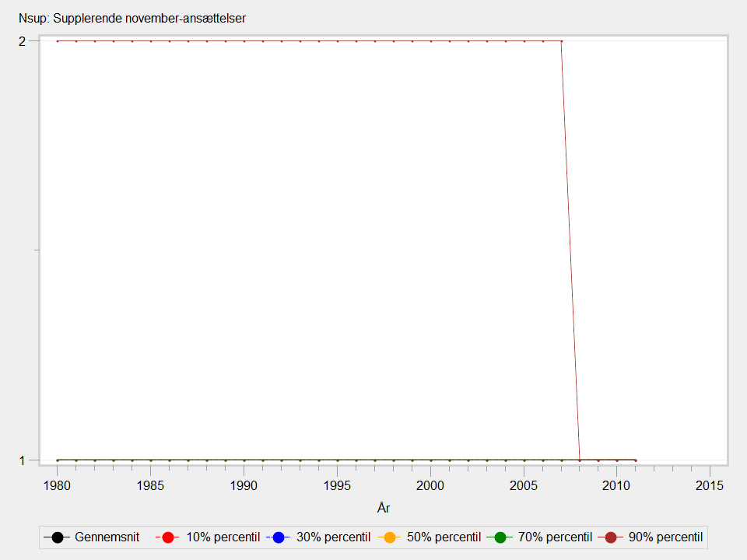Click the x-axis title År
Image resolution: width=747 pixels, height=560 pixels.
pos(383,508)
